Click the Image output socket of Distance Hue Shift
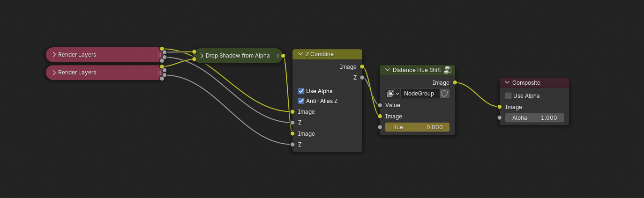The height and width of the screenshot is (198, 644). coord(455,83)
